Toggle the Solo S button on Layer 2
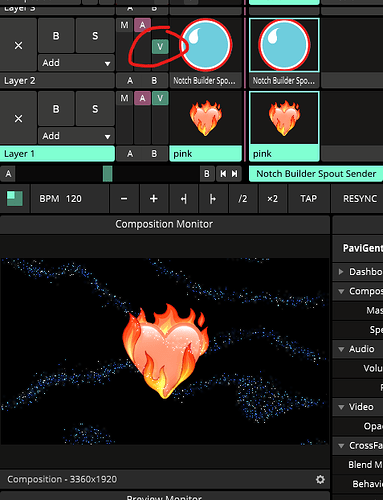The image size is (383, 500). pyautogui.click(x=95, y=36)
